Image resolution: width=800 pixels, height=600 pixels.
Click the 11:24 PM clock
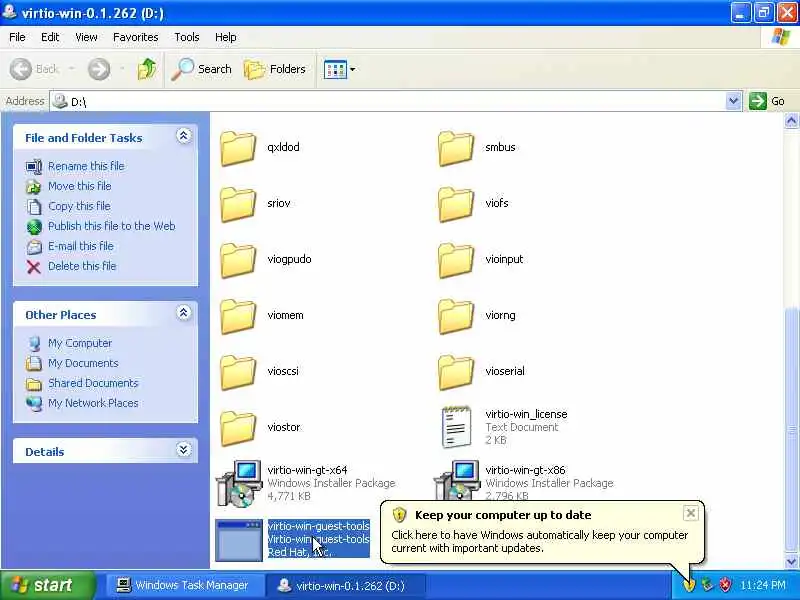763,585
